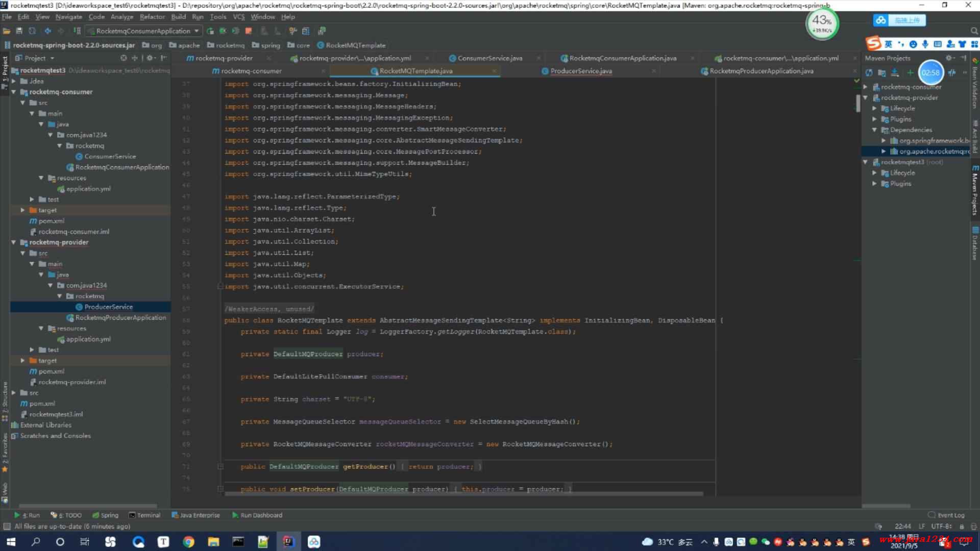Screen dimensions: 980x551
Task: Run the application with the green Run icon
Action: pos(210,31)
